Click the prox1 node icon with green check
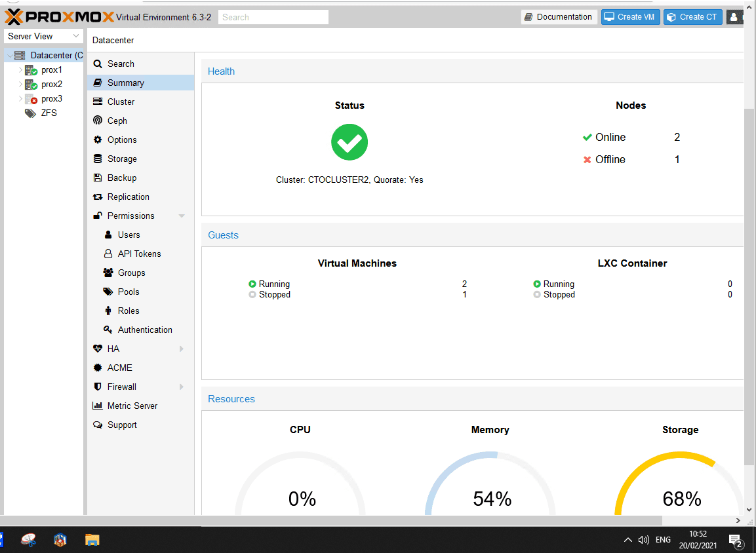The width and height of the screenshot is (756, 553). 31,70
